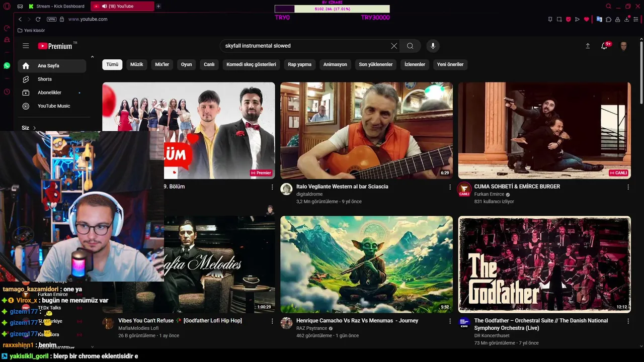Select the Tümü filter chip

[x=112, y=64]
